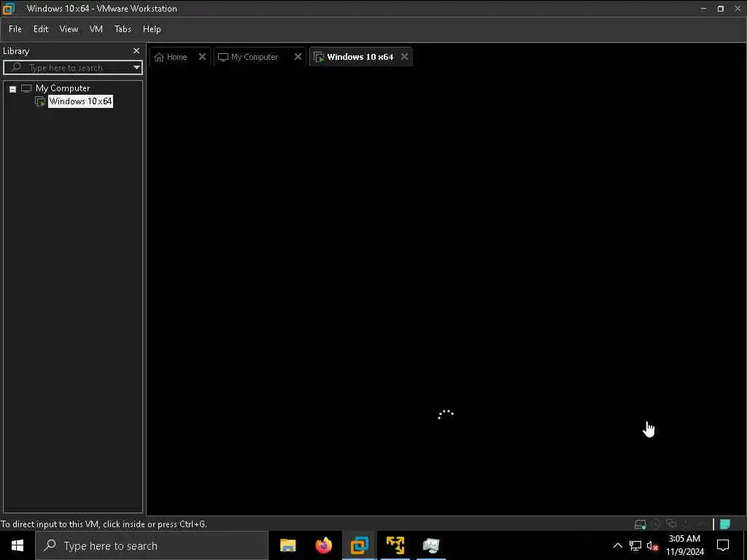Image resolution: width=747 pixels, height=560 pixels.
Task: Open the Action Center notifications
Action: (x=723, y=545)
